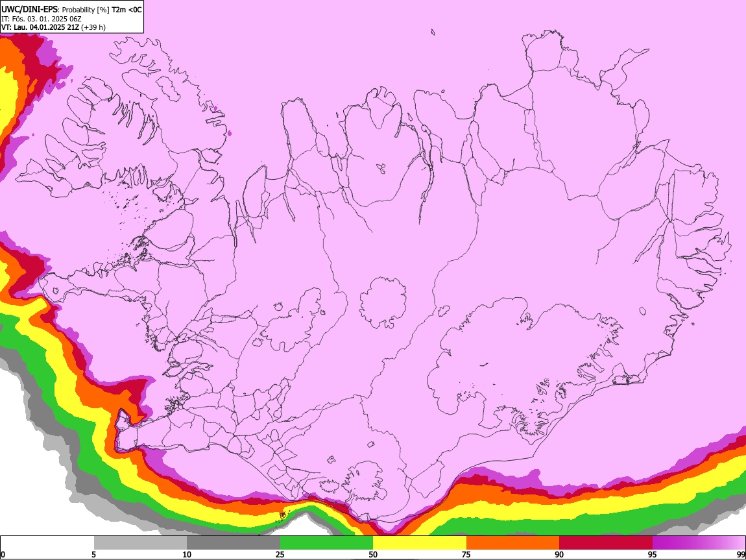Click the purple 95–99 legend swatch

(699, 542)
